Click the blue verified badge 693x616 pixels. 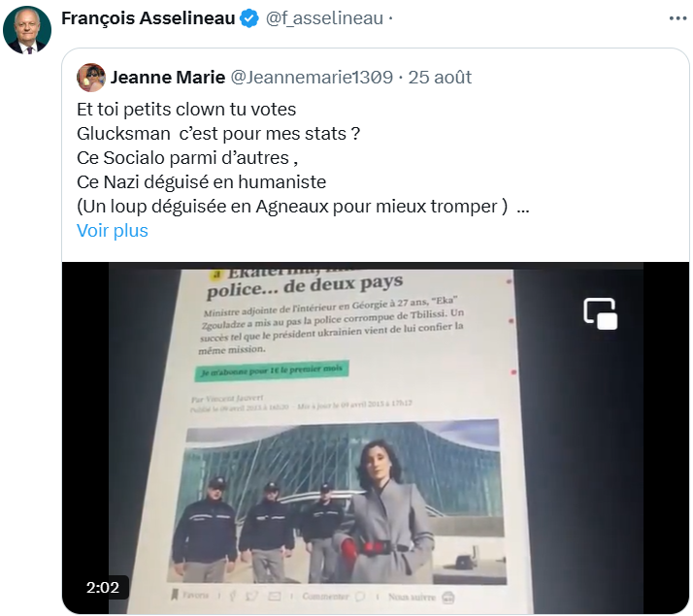[249, 18]
